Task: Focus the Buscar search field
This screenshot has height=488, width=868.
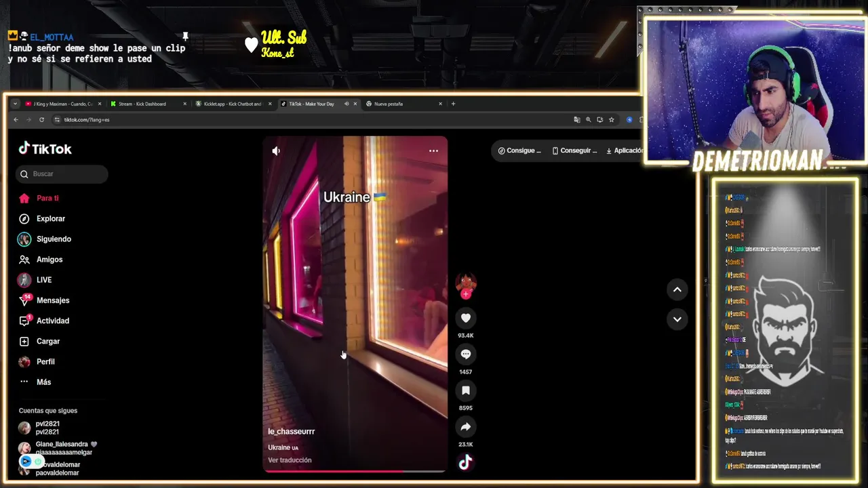Action: [62, 174]
